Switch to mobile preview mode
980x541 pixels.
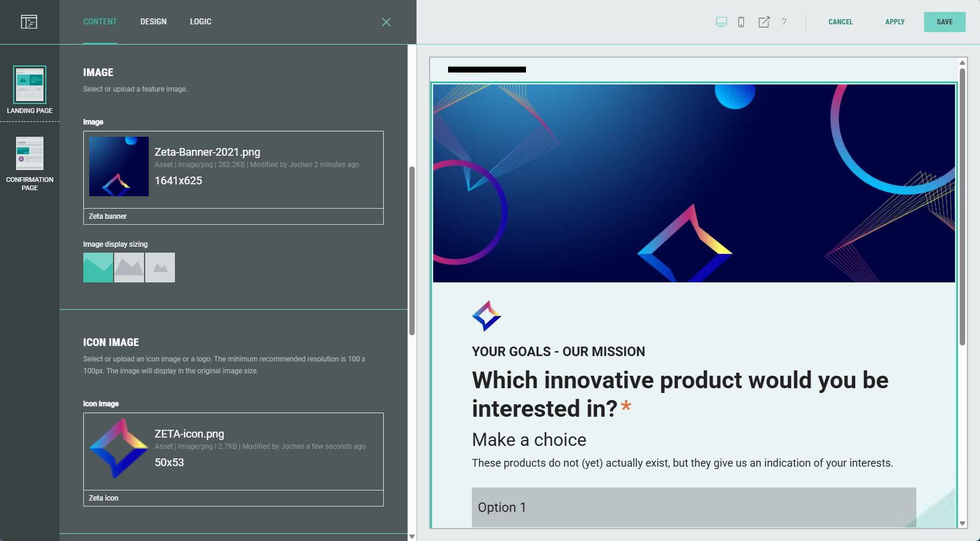pos(741,22)
